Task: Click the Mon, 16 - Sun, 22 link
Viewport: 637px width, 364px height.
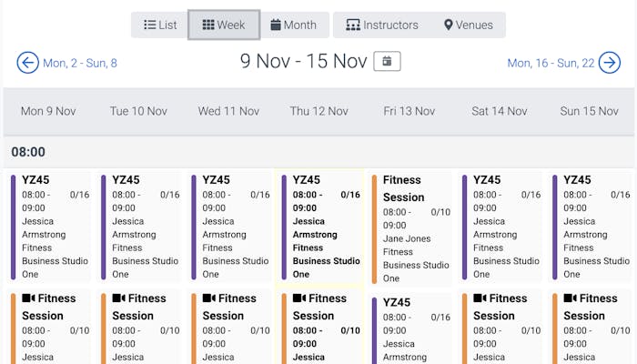Action: coord(551,64)
